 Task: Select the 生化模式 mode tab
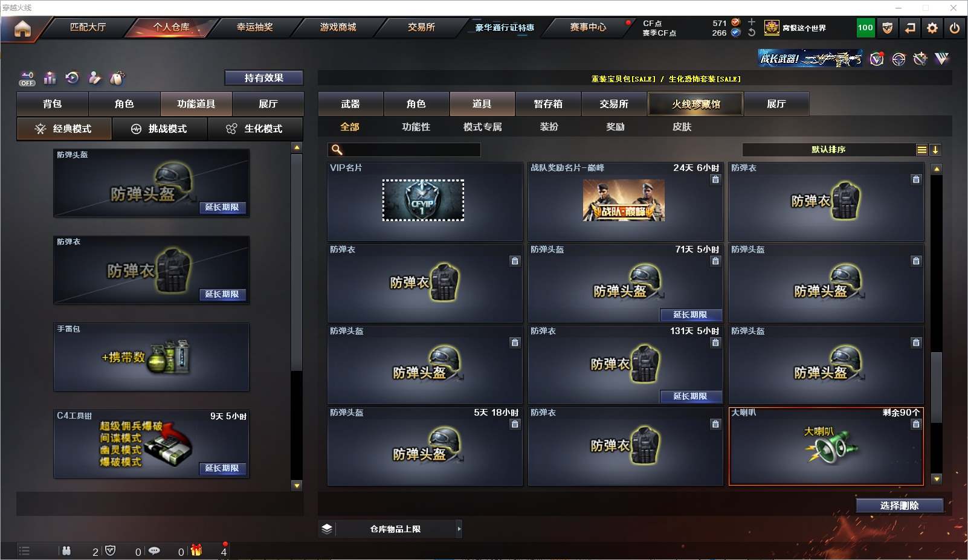click(254, 129)
